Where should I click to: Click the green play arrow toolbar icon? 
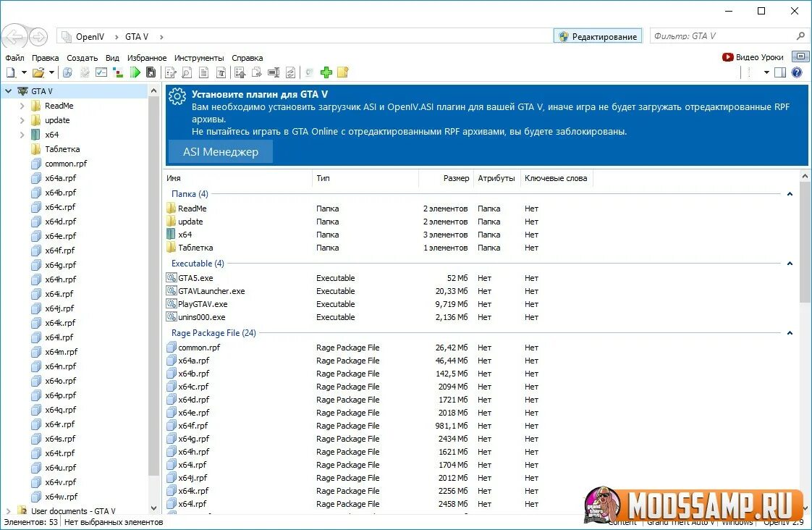point(135,72)
